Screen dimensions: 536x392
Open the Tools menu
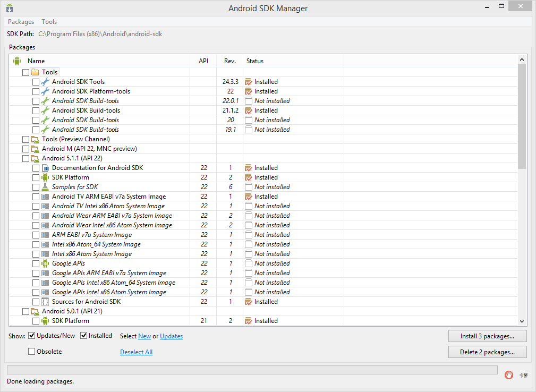[x=49, y=22]
